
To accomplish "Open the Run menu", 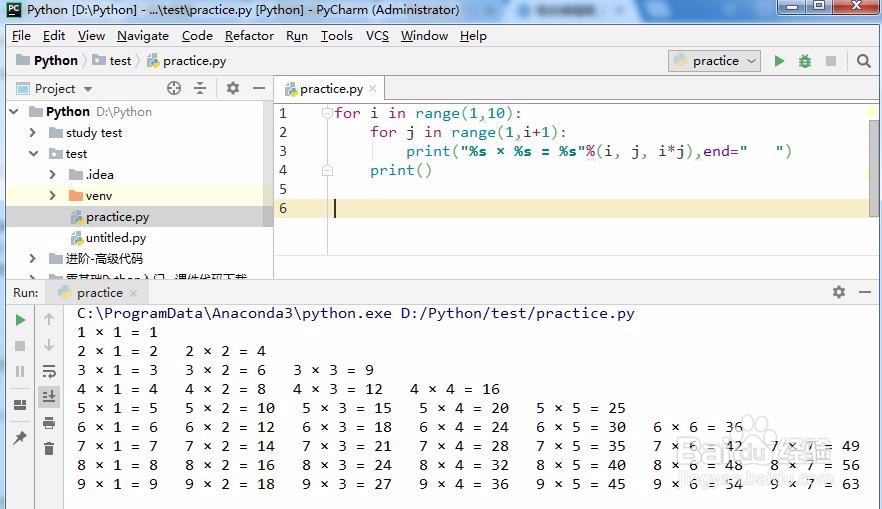I will click(296, 36).
